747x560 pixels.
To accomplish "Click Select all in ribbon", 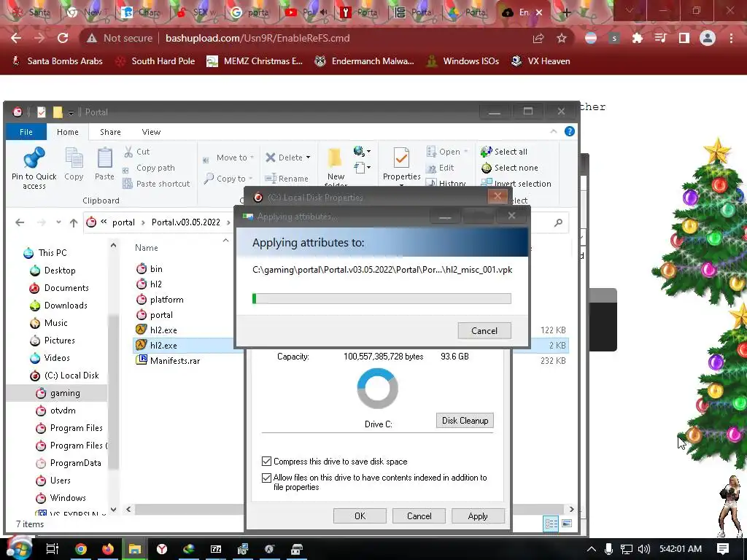I will pos(504,152).
